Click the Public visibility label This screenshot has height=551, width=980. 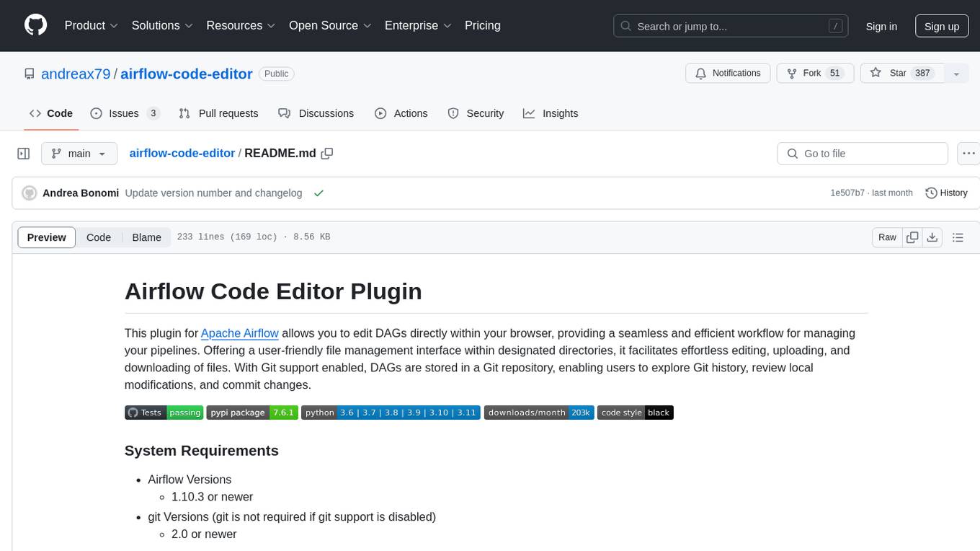coord(277,74)
